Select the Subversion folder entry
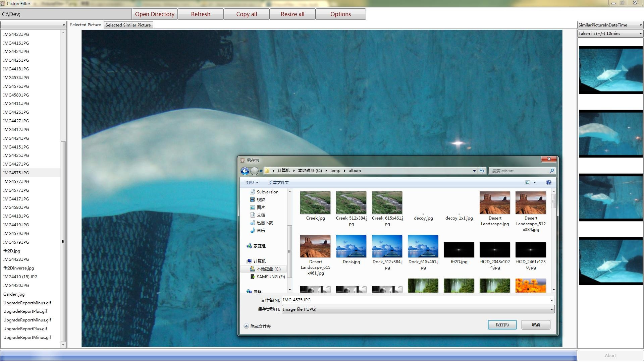 267,192
